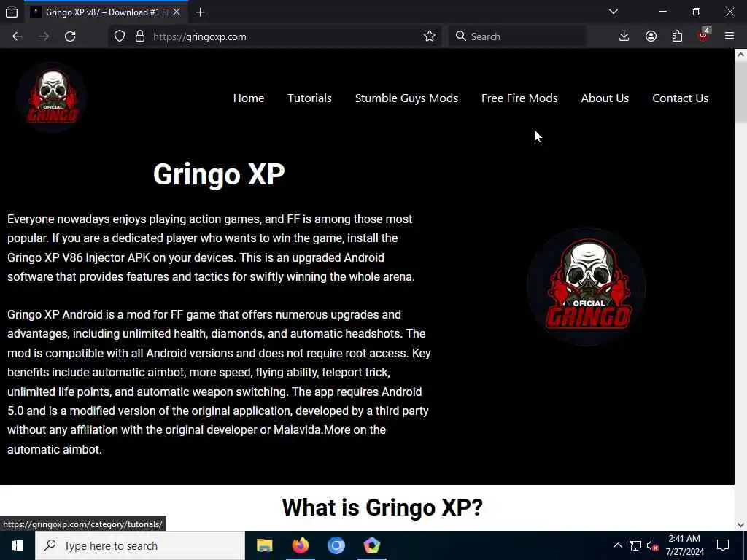
Task: Go back to the previous page
Action: pos(18,36)
